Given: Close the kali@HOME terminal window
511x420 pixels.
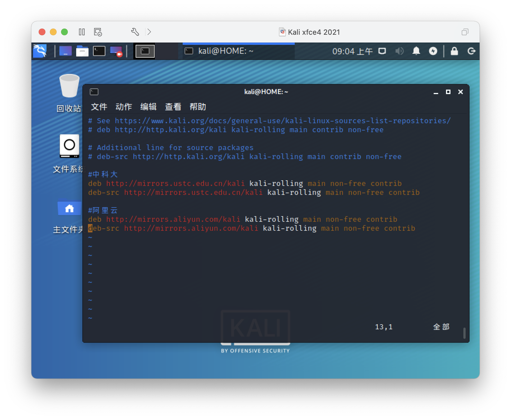Looking at the screenshot, I should [x=461, y=92].
